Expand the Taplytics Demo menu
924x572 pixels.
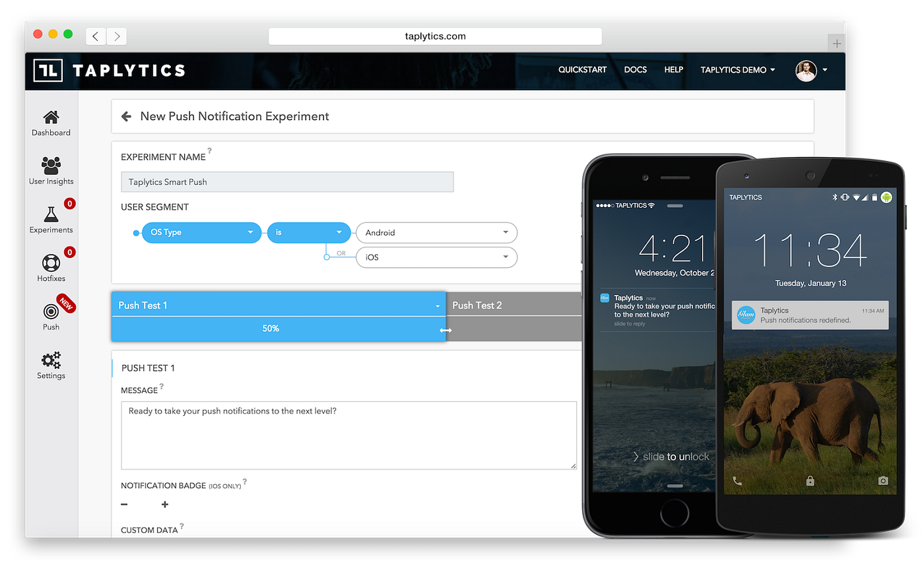tap(737, 69)
